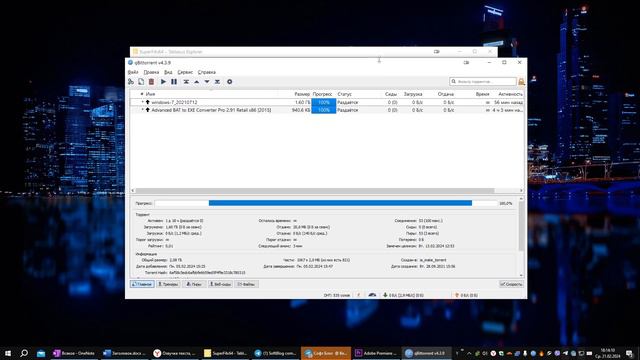Switch to the Пиры tab
The image size is (640, 360).
coord(194,284)
